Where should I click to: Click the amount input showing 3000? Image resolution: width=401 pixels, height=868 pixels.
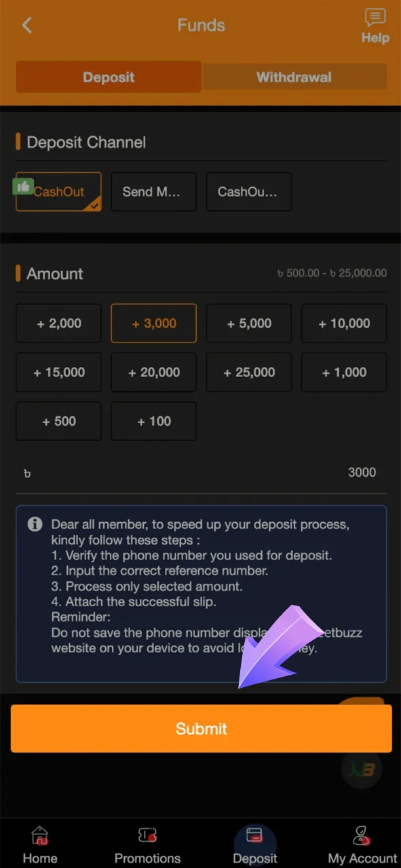pyautogui.click(x=201, y=473)
